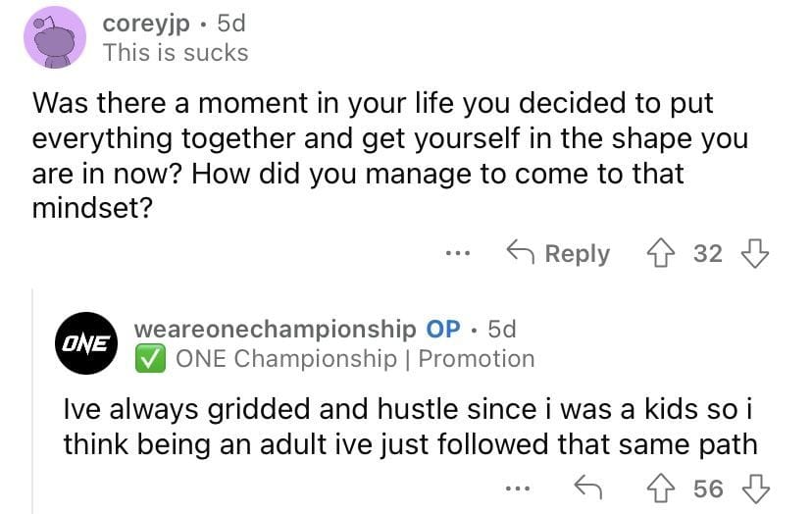Image resolution: width=812 pixels, height=514 pixels.
Task: Click the 5d timestamp on the OP reply
Action: [x=501, y=328]
